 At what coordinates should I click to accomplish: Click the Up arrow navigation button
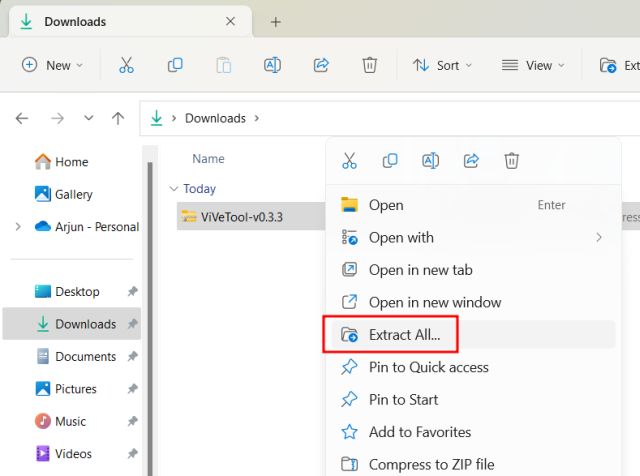[x=118, y=118]
